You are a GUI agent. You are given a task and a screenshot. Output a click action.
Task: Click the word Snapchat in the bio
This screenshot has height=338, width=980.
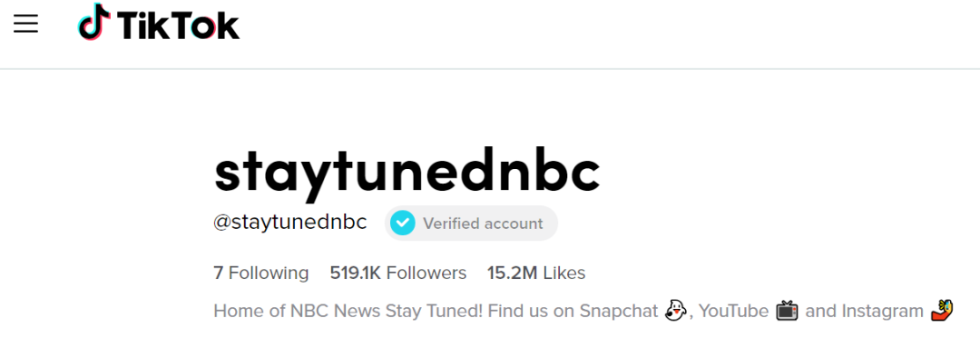click(619, 311)
